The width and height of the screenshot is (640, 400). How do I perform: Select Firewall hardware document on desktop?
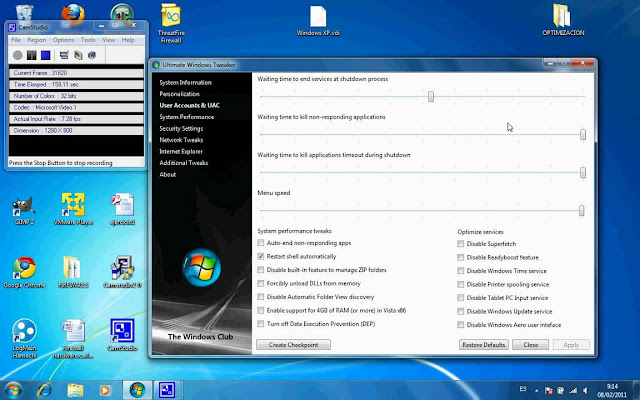[x=73, y=339]
